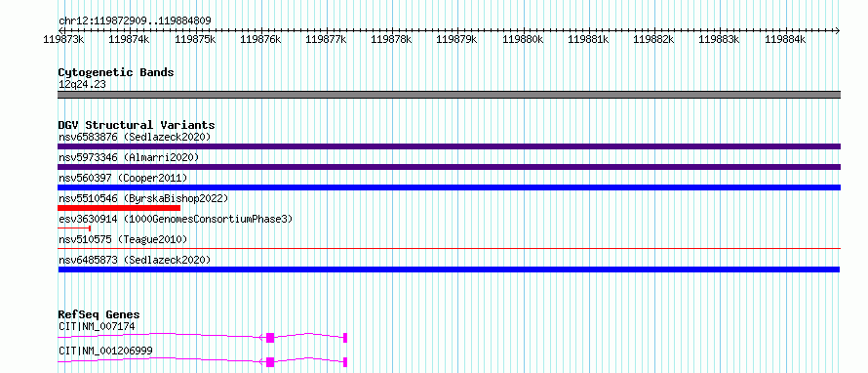Select the thin red nsv510575 variant line
Screen dimensions: 868x373
[x=449, y=249]
